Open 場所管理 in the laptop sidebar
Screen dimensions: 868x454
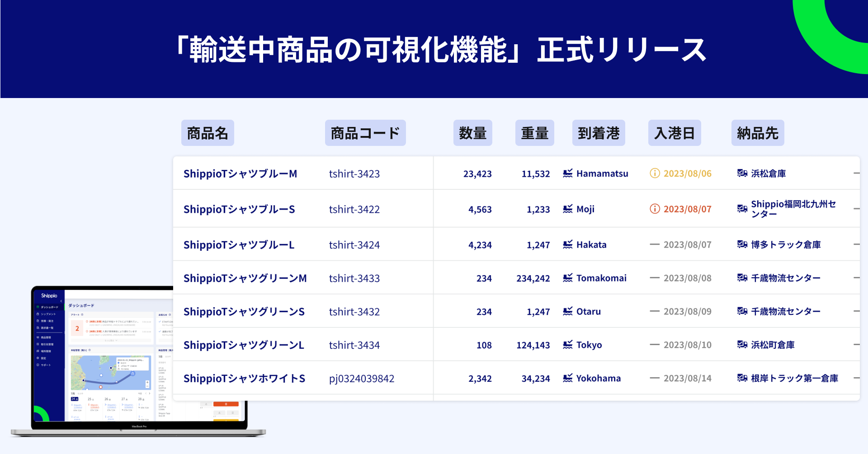(44, 351)
